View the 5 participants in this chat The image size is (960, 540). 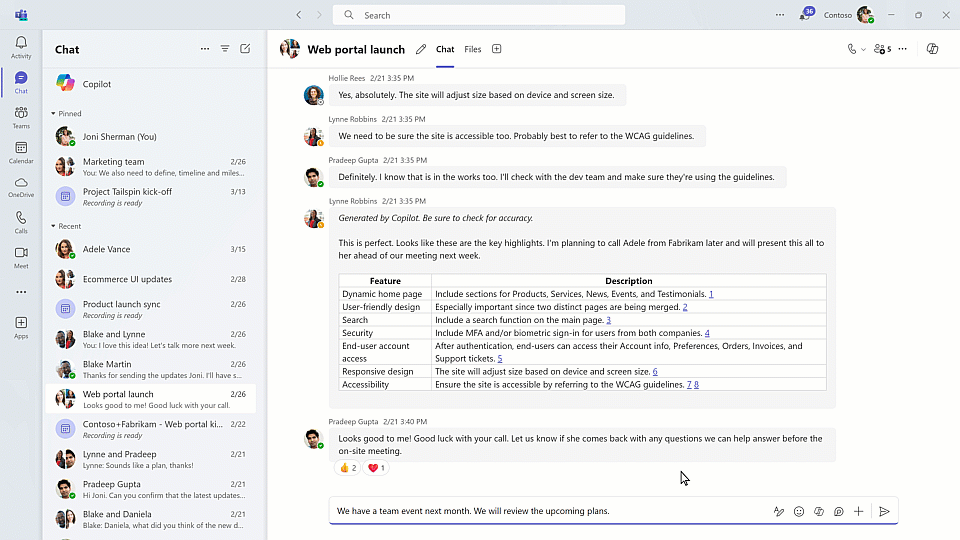pyautogui.click(x=882, y=49)
